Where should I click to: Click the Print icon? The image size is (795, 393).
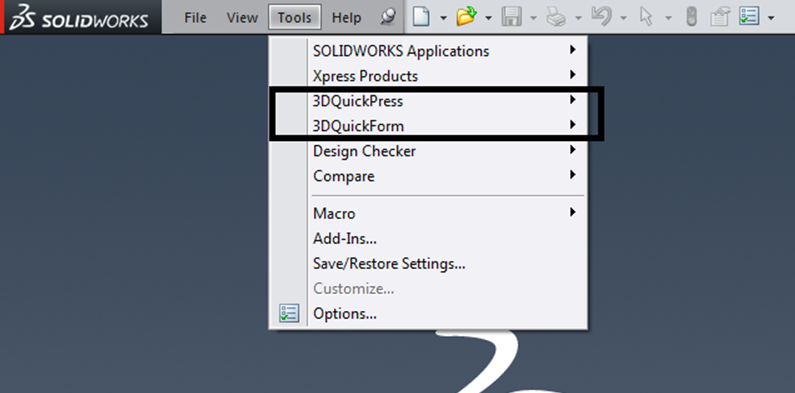556,17
